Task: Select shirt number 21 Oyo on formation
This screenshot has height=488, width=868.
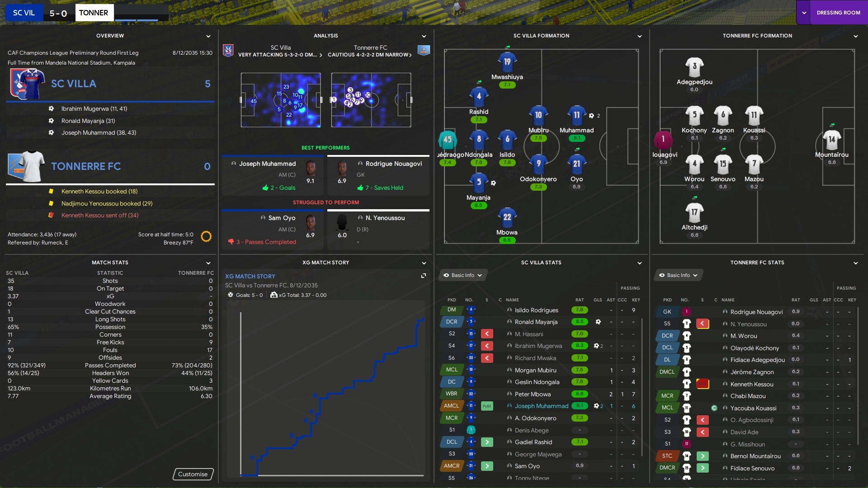Action: [576, 164]
